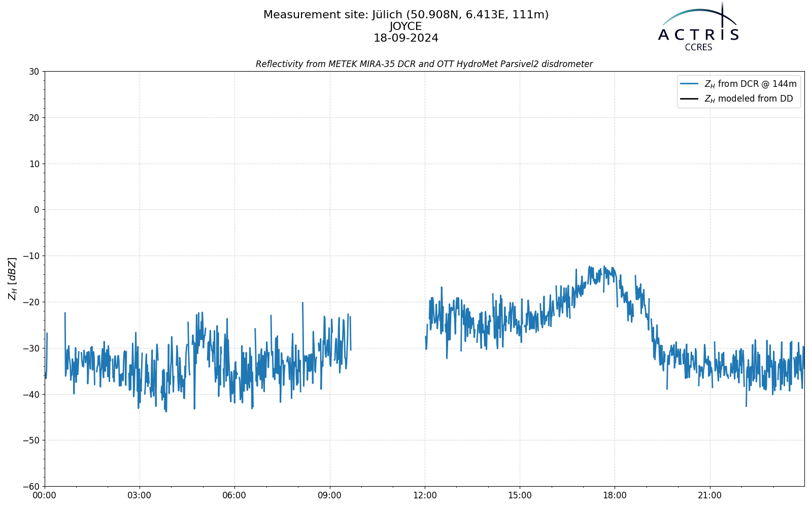Click the italic reflectivity plot subtitle
Image resolution: width=812 pixels, height=508 pixels.
pos(424,64)
